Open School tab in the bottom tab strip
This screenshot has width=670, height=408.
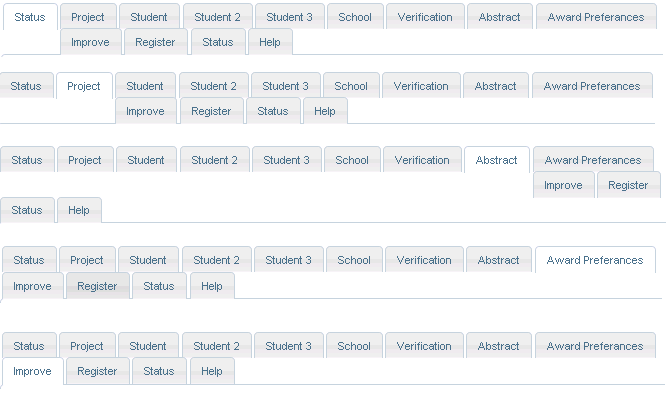tap(354, 346)
